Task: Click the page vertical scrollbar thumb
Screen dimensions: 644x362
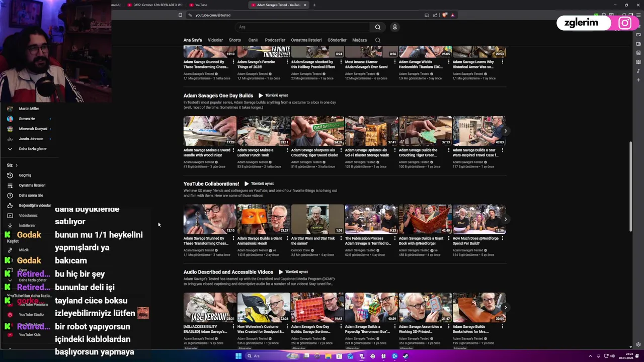Action: point(631,186)
